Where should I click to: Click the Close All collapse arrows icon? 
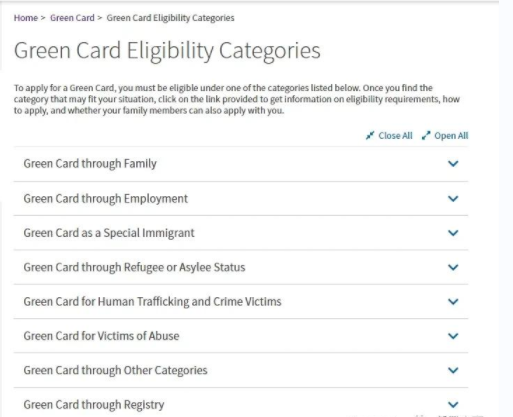coord(370,136)
